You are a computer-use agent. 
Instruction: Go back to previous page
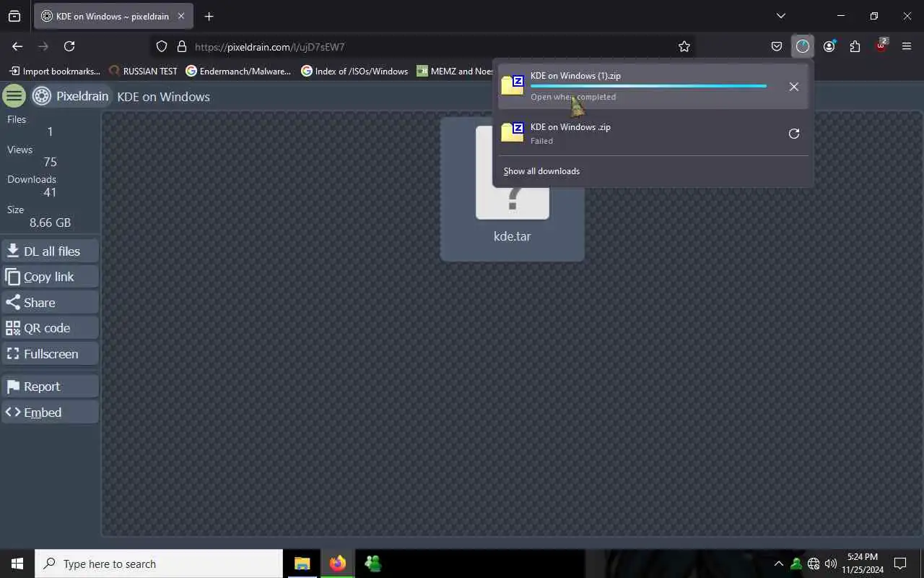click(17, 46)
